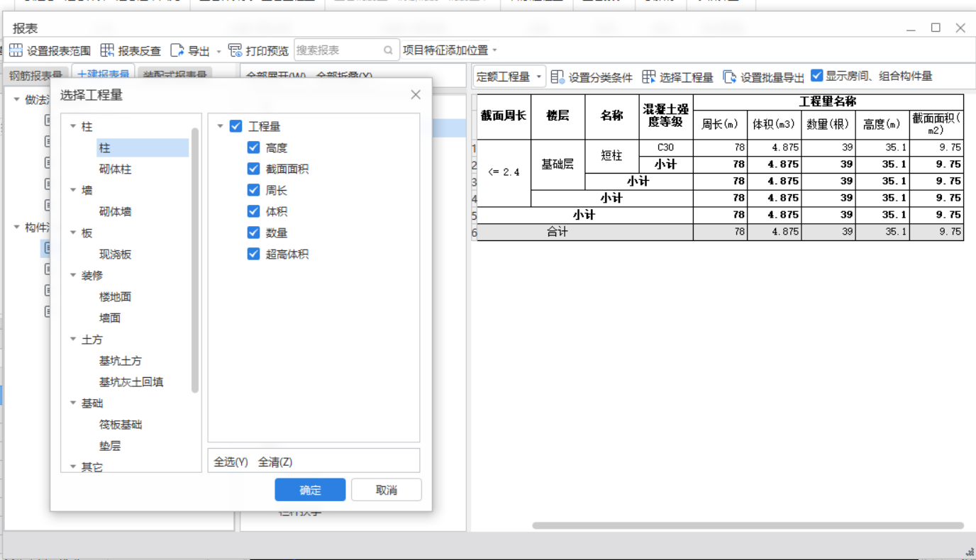Collapse the 工程量 checkbox group arrow
Viewport: 976px width, 560px height.
(221, 127)
